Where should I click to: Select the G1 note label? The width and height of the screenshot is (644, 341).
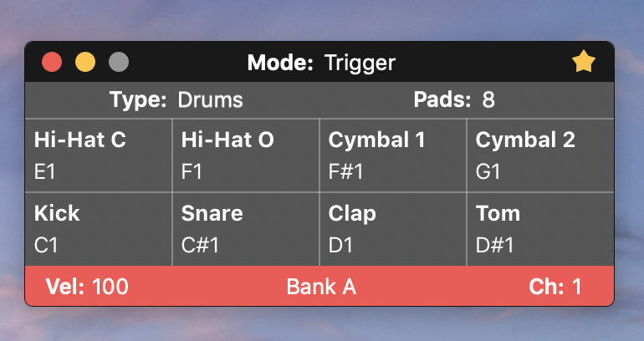click(x=488, y=171)
